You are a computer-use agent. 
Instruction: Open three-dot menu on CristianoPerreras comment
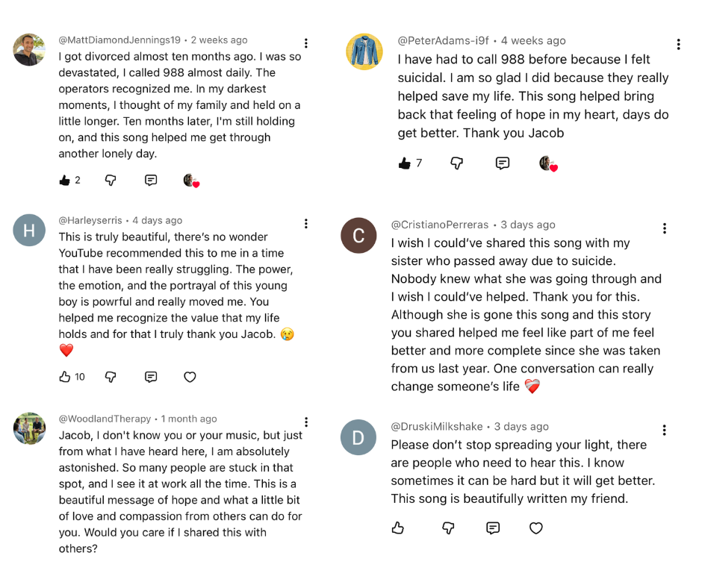(664, 228)
